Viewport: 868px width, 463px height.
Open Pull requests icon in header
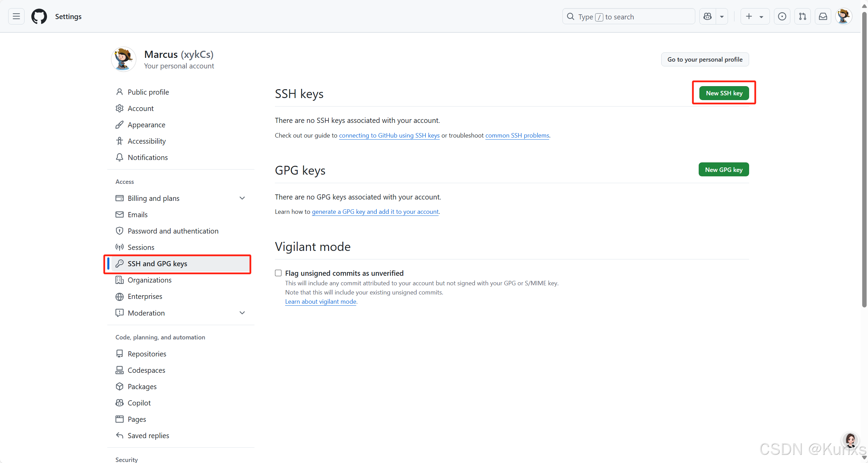802,16
